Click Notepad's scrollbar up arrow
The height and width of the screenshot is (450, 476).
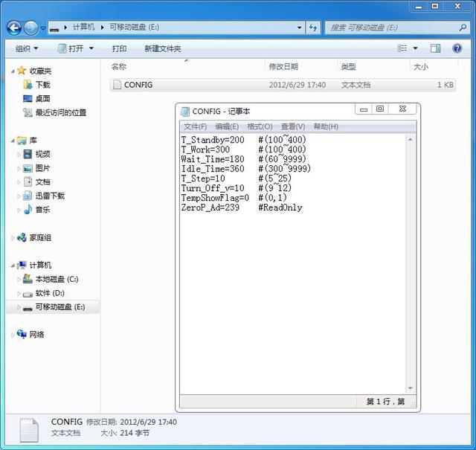410,140
